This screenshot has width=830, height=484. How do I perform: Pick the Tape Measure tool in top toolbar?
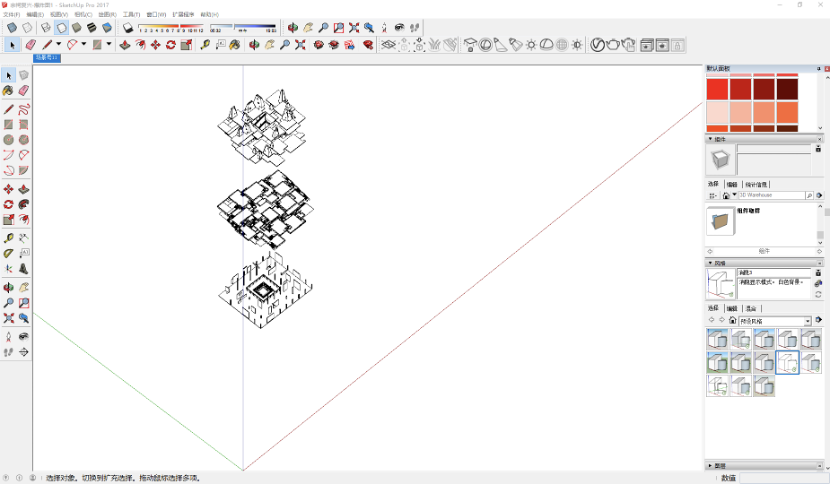tap(205, 45)
